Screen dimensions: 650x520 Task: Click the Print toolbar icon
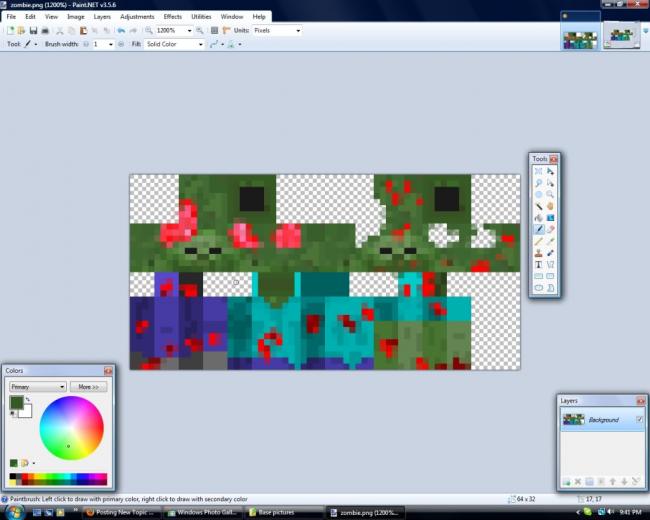click(x=45, y=30)
